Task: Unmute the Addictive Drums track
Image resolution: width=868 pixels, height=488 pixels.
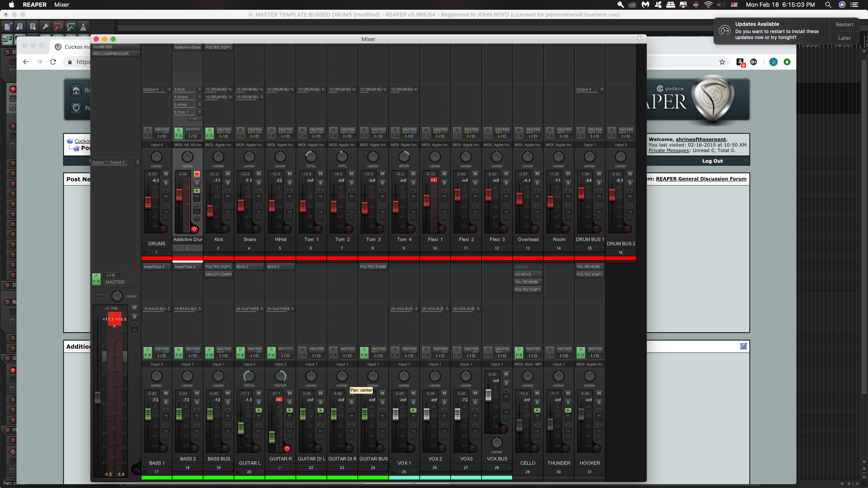Action: tap(197, 174)
